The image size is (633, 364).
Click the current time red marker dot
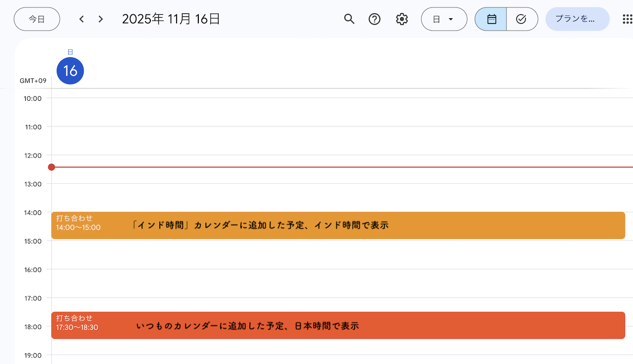51,167
